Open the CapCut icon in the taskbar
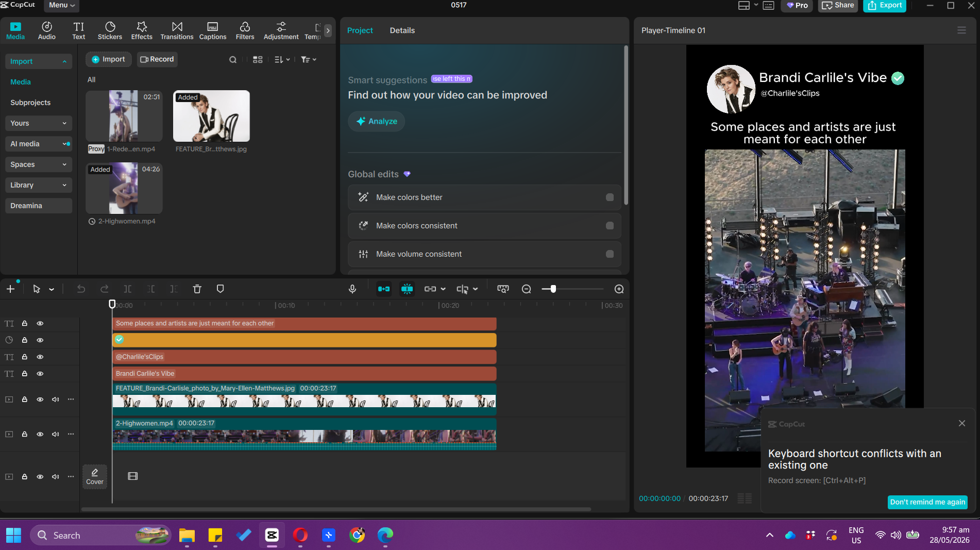This screenshot has width=980, height=550. 272,535
